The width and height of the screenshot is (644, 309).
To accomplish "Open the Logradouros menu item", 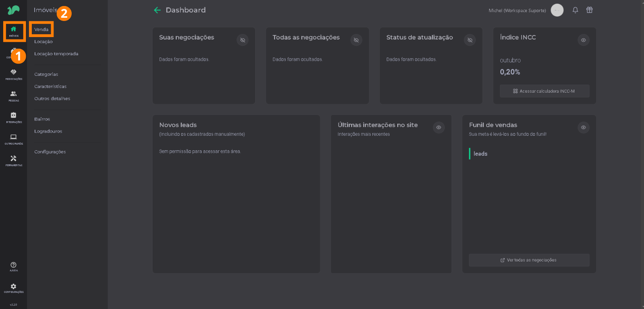I will (x=48, y=131).
